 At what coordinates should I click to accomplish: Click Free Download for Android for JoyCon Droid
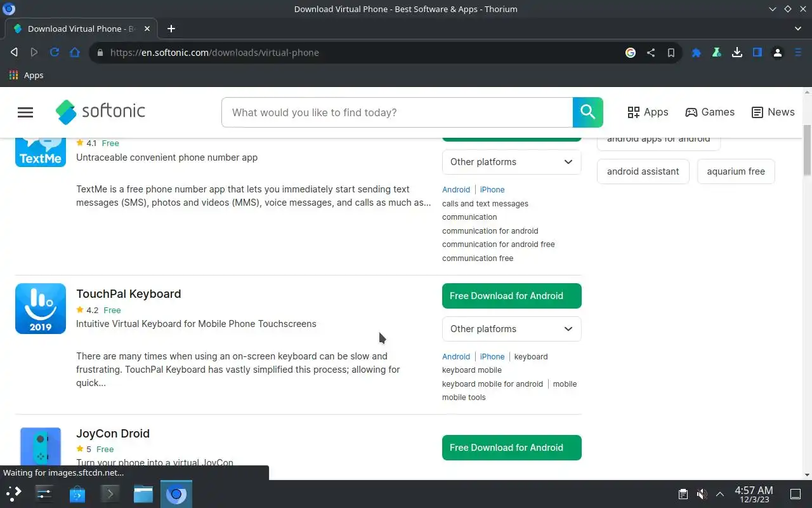click(512, 448)
